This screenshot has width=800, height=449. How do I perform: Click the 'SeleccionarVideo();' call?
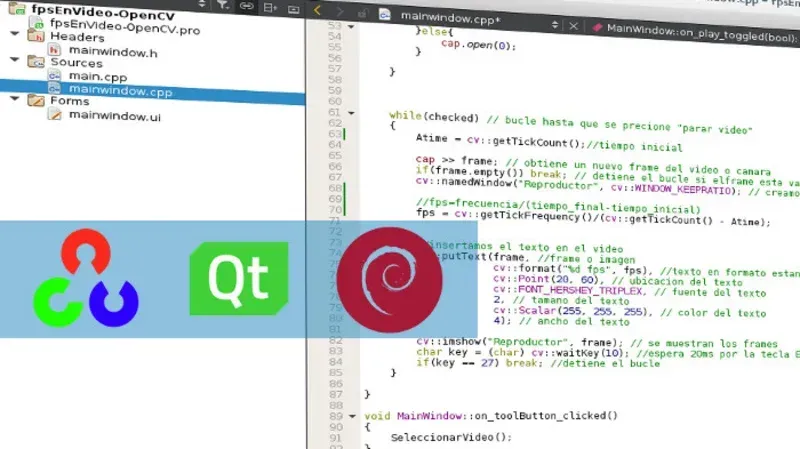pos(451,437)
